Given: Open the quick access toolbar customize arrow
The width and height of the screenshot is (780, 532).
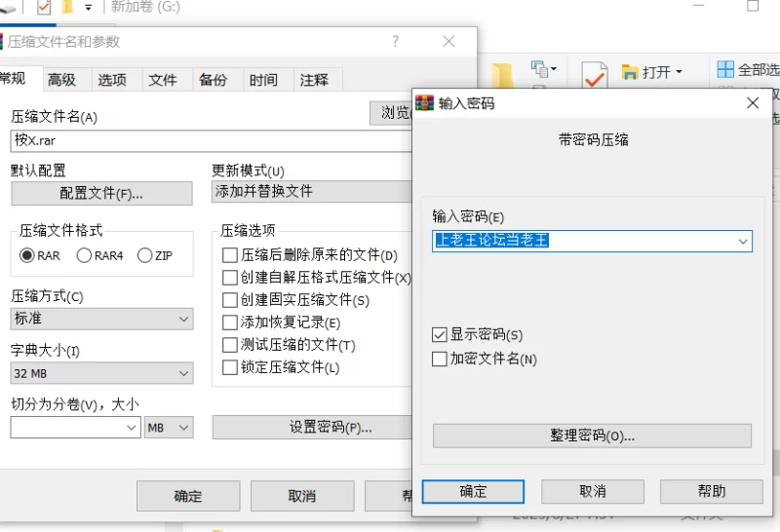Looking at the screenshot, I should click(88, 8).
